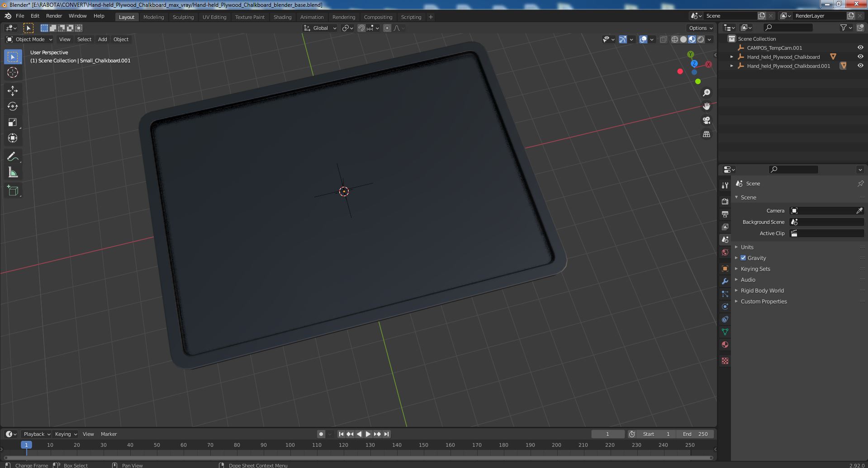Toggle proportional editing button

387,28
